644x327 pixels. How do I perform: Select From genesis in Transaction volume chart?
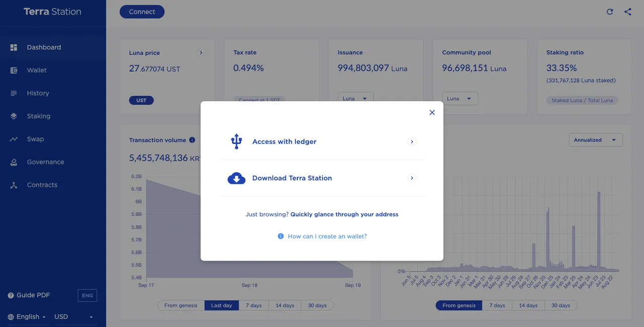pyautogui.click(x=181, y=305)
